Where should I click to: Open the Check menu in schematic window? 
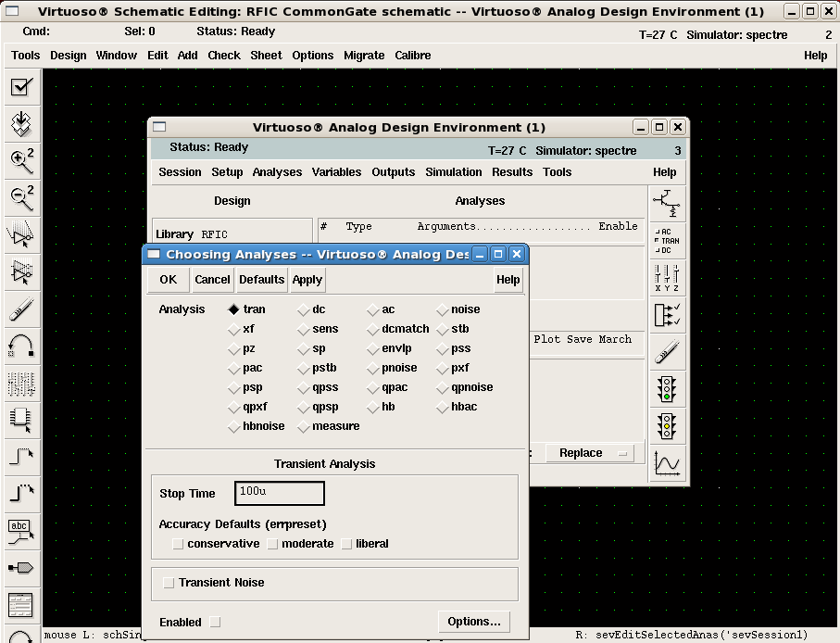coord(224,56)
